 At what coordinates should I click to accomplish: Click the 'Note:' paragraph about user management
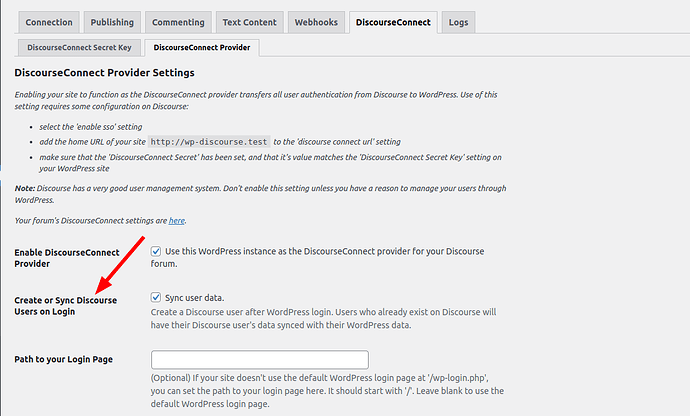pos(261,194)
